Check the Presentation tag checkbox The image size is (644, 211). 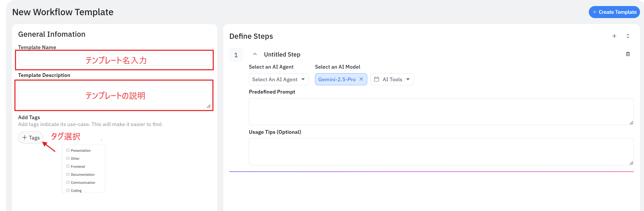pos(68,150)
